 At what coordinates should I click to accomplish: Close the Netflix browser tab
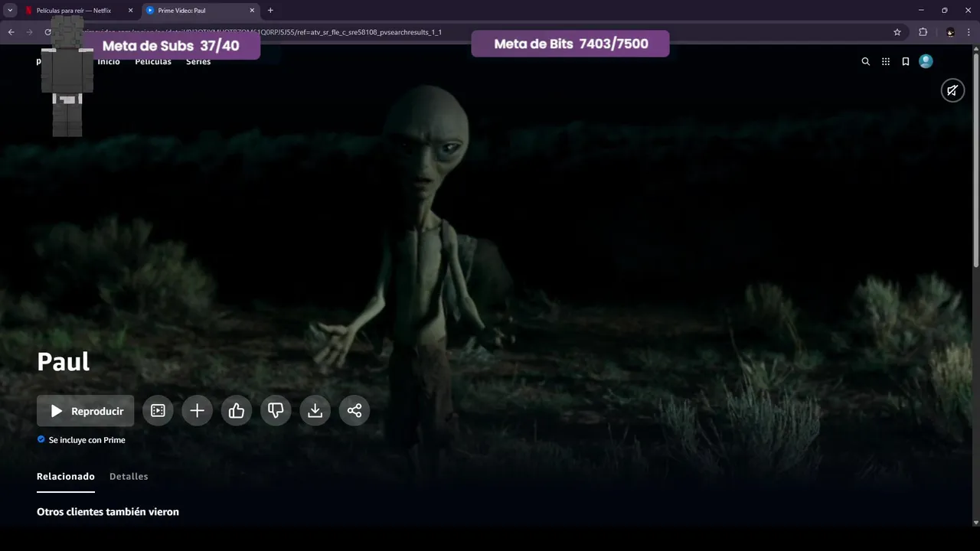pos(130,11)
